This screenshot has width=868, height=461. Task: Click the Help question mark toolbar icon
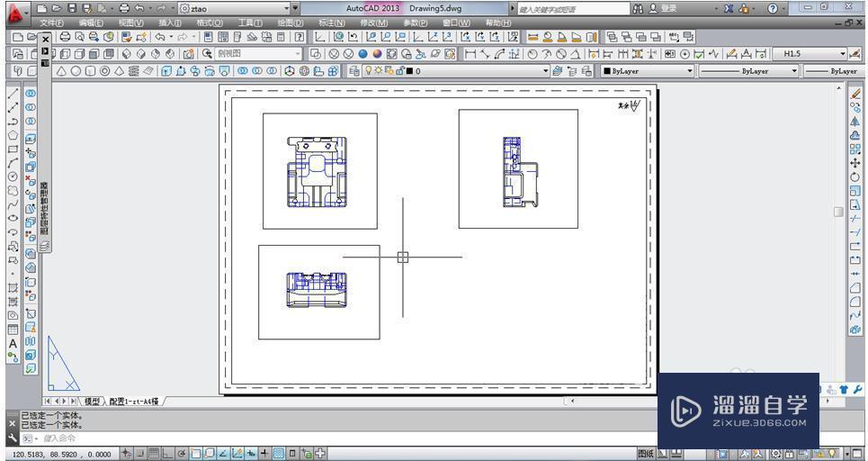point(300,37)
